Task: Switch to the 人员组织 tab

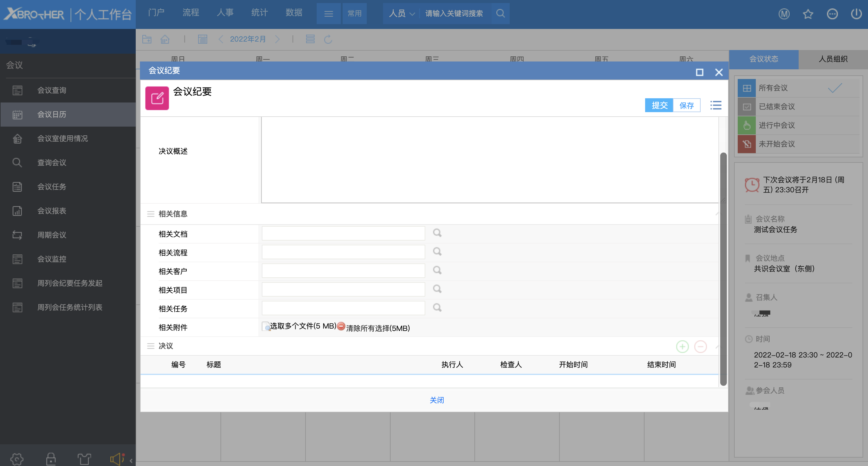Action: (x=833, y=59)
